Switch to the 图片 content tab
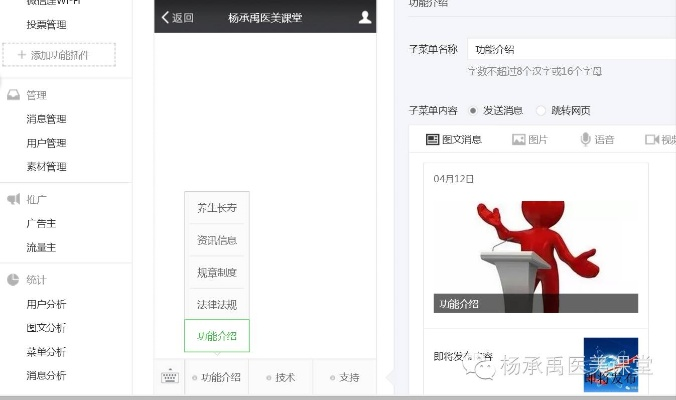 click(529, 140)
